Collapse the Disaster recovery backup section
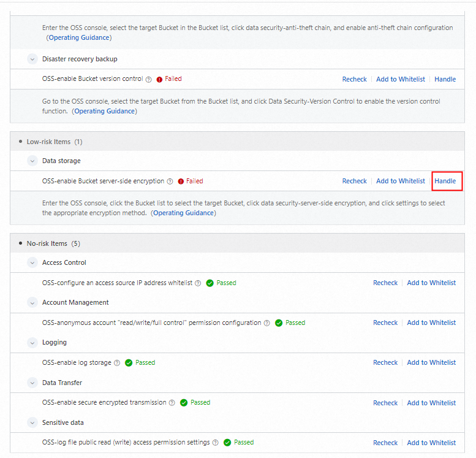 click(x=32, y=59)
